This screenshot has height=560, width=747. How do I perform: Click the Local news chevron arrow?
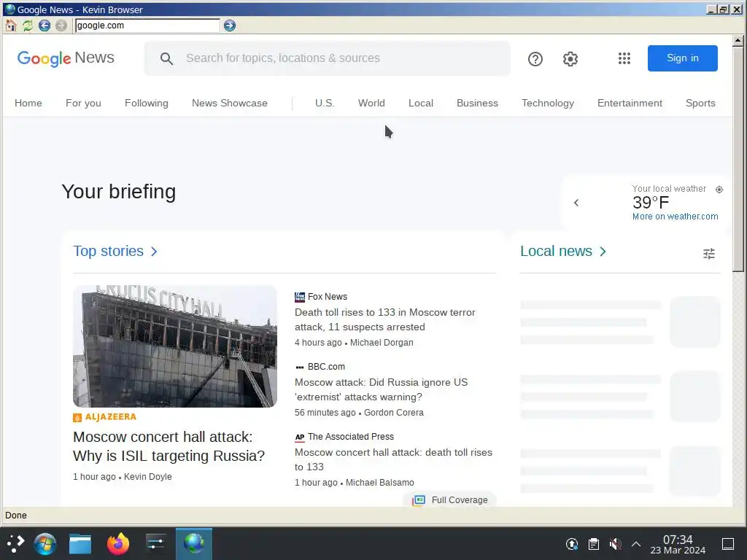pyautogui.click(x=603, y=252)
